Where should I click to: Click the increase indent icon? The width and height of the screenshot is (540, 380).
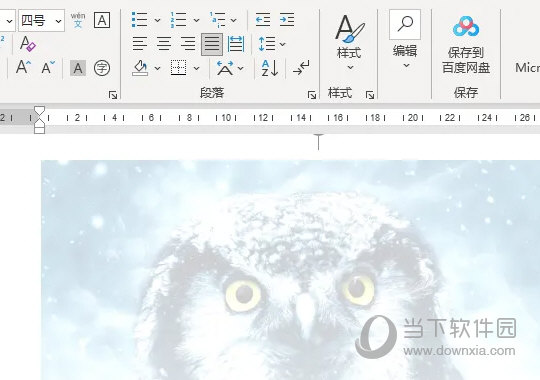coord(287,20)
